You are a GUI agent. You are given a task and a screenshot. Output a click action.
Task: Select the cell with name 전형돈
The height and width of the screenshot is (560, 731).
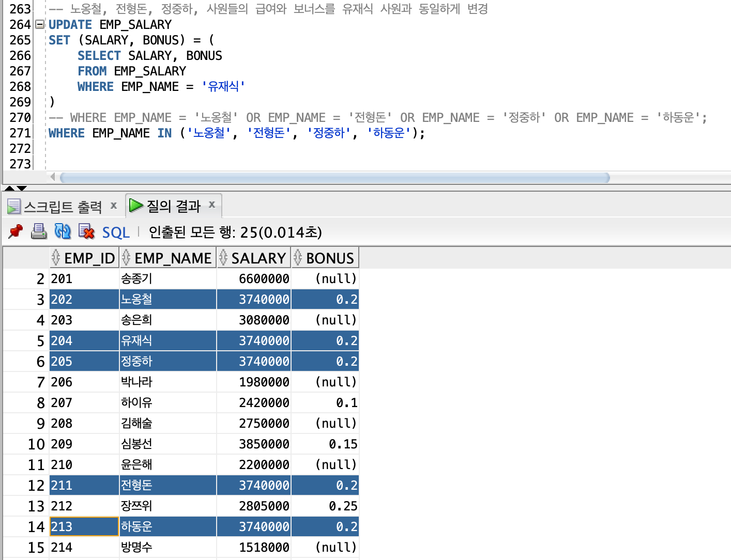coord(168,486)
